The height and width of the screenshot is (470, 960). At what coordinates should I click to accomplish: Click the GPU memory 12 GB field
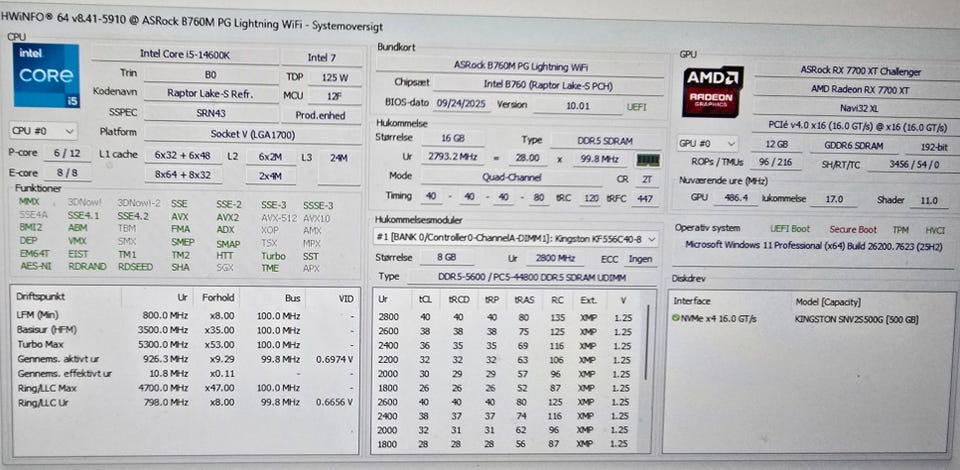click(776, 146)
